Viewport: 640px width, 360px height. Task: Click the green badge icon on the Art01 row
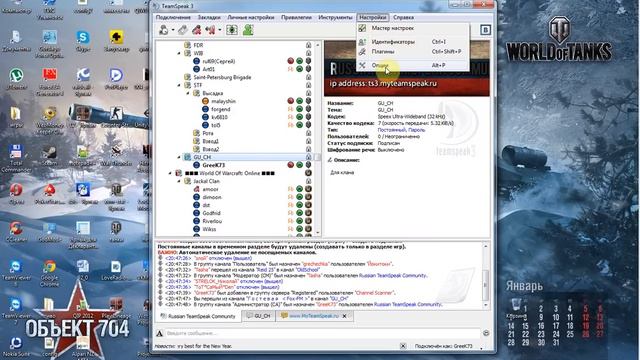pyautogui.click(x=300, y=69)
